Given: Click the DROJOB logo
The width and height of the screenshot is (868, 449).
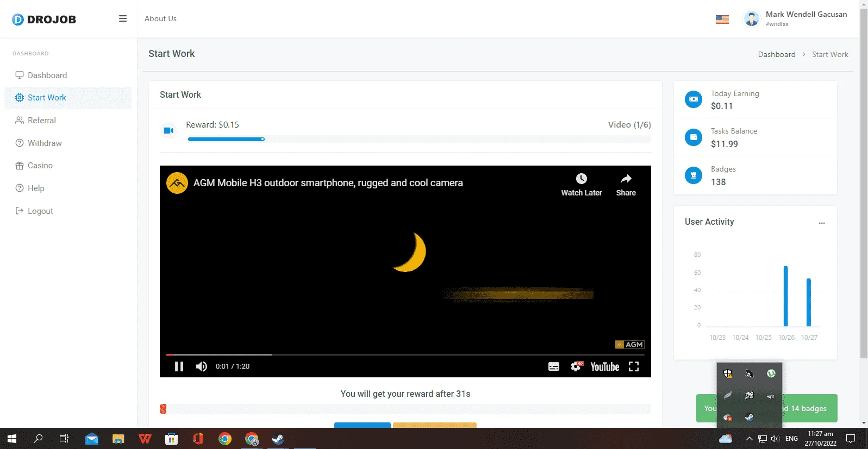Looking at the screenshot, I should click(44, 20).
